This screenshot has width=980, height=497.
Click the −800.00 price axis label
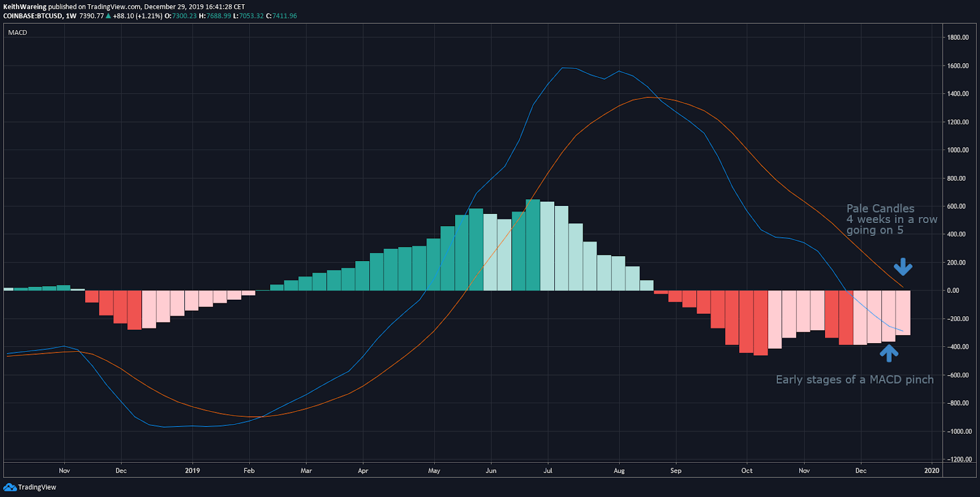pos(957,403)
